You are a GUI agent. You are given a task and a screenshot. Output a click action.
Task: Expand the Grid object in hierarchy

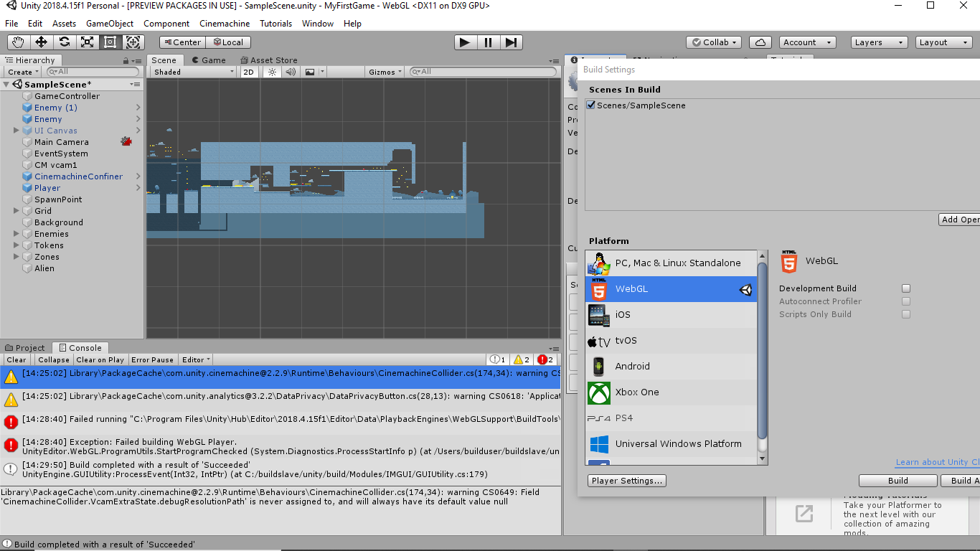click(x=17, y=211)
